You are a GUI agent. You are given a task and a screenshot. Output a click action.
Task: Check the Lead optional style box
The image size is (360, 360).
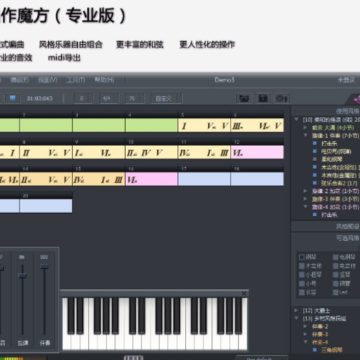(x=336, y=292)
